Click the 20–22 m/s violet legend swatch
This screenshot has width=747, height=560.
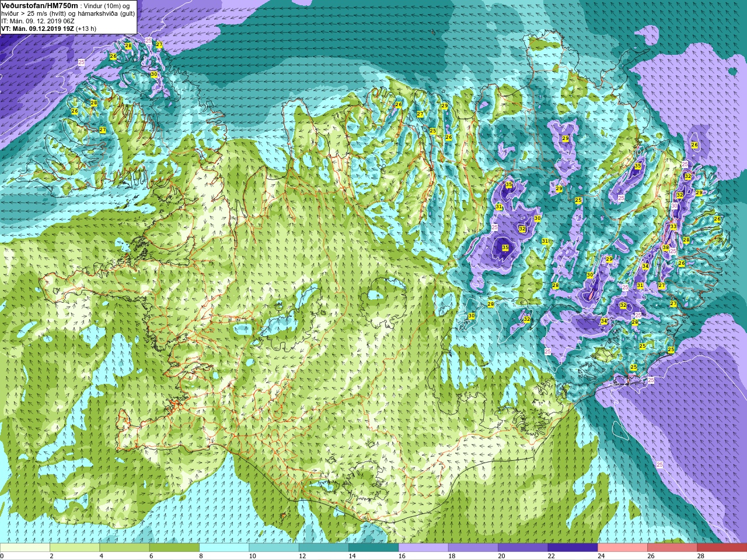(x=523, y=548)
